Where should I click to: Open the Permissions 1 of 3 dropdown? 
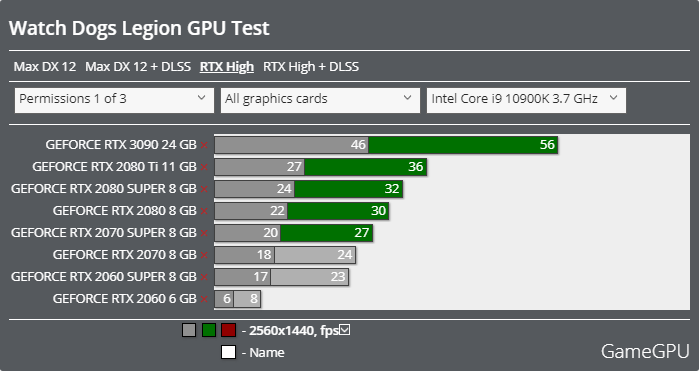point(114,100)
